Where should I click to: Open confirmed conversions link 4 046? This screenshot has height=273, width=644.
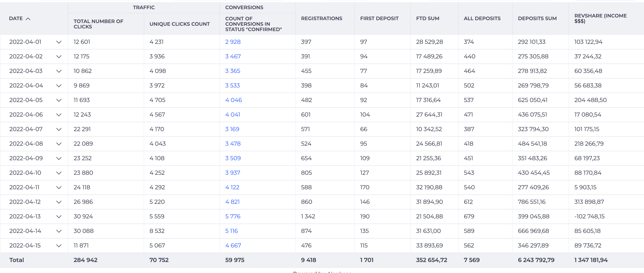click(x=233, y=100)
